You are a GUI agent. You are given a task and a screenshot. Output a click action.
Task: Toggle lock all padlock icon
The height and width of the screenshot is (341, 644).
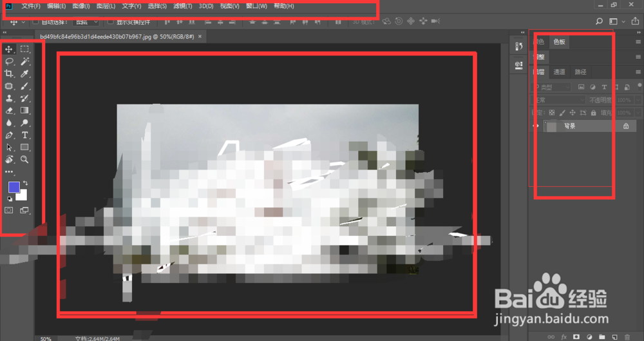click(x=594, y=113)
